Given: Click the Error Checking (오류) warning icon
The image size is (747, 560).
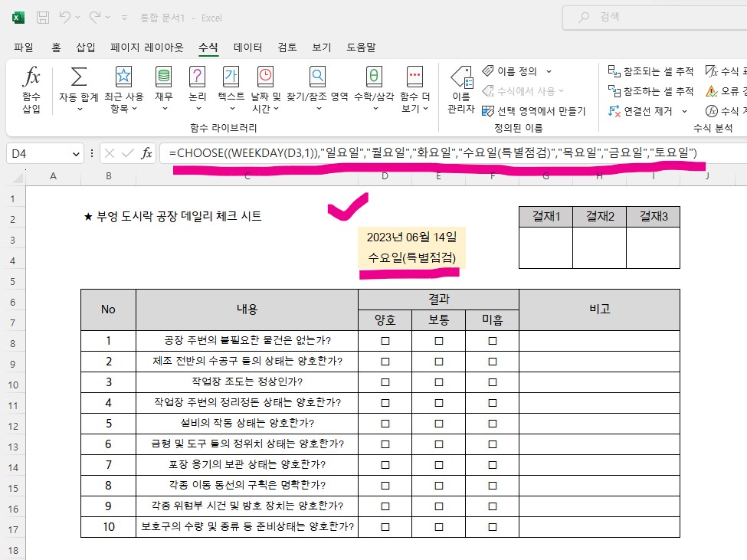Looking at the screenshot, I should click(x=711, y=91).
